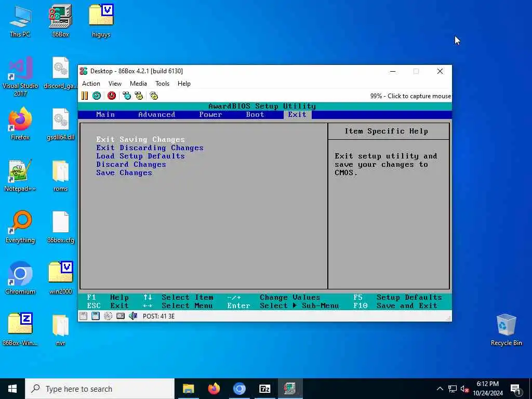This screenshot has width=532, height=399.
Task: Switch to the Main BIOS tab
Action: 105,115
